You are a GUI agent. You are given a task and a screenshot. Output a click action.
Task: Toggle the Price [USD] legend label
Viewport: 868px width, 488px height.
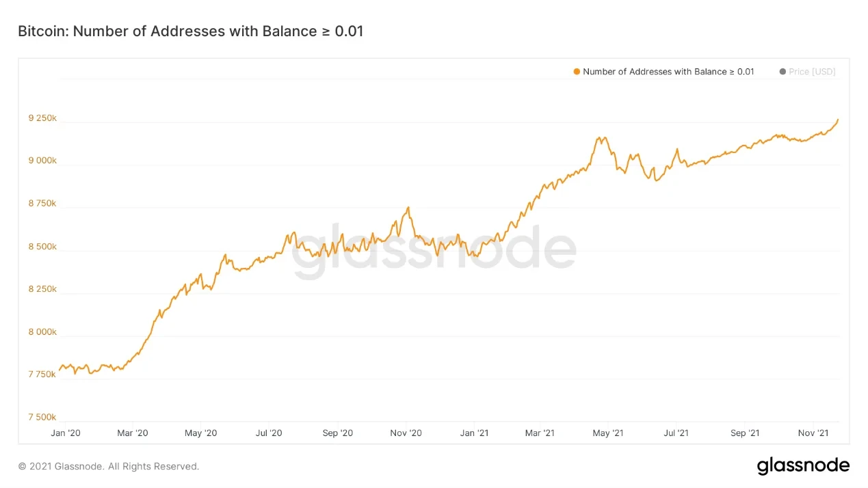(812, 72)
